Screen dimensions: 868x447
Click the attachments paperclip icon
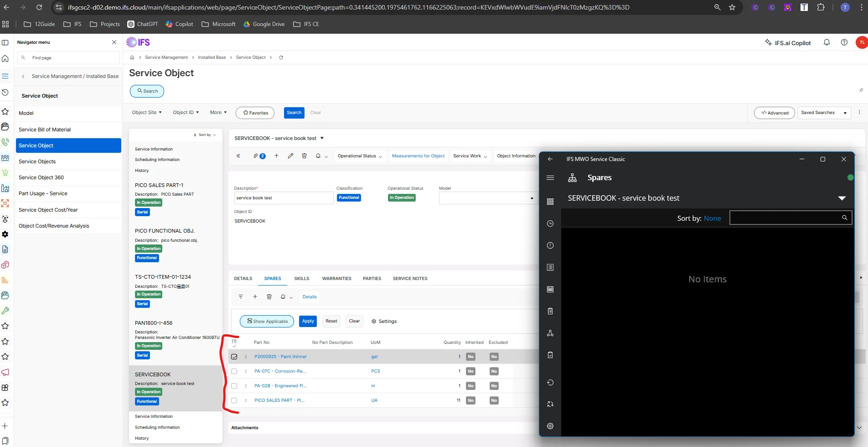tap(256, 156)
